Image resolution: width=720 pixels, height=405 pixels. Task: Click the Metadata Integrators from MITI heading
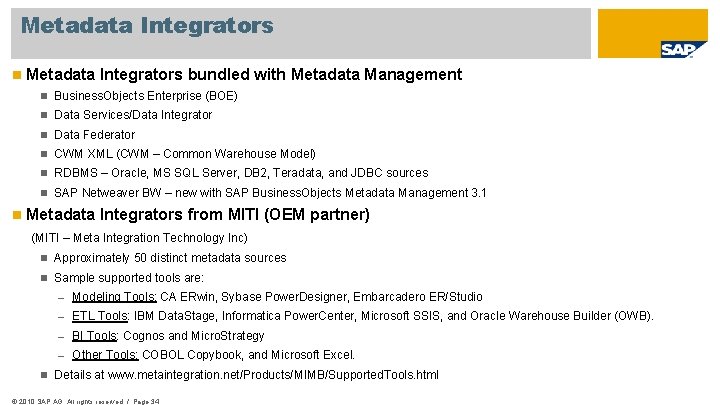(x=198, y=215)
